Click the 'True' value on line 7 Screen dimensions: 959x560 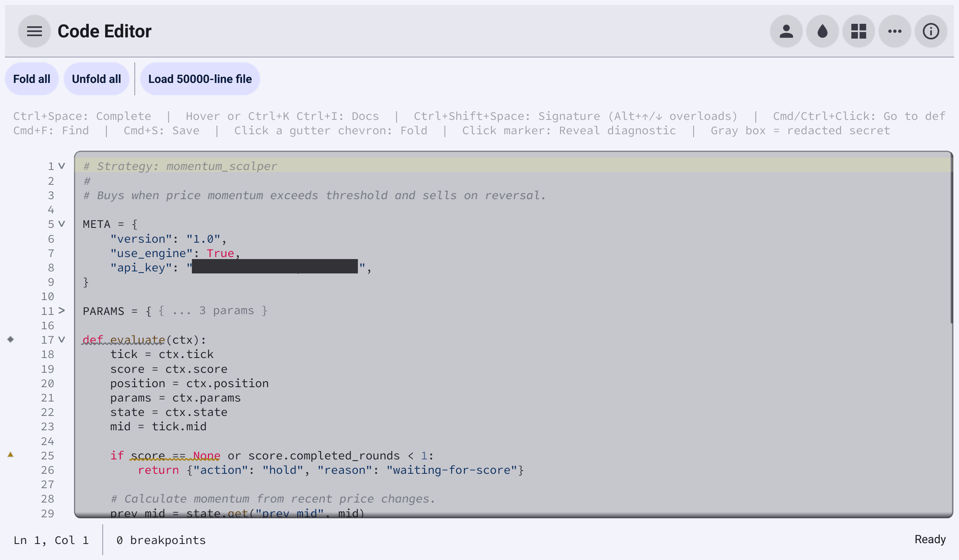click(x=220, y=253)
